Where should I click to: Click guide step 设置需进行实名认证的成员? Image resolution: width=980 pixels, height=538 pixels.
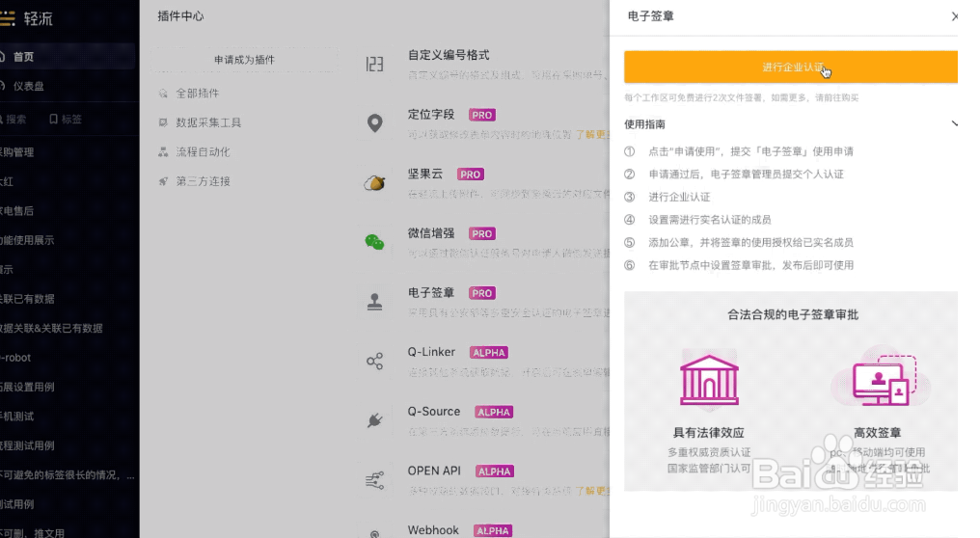[x=709, y=219]
